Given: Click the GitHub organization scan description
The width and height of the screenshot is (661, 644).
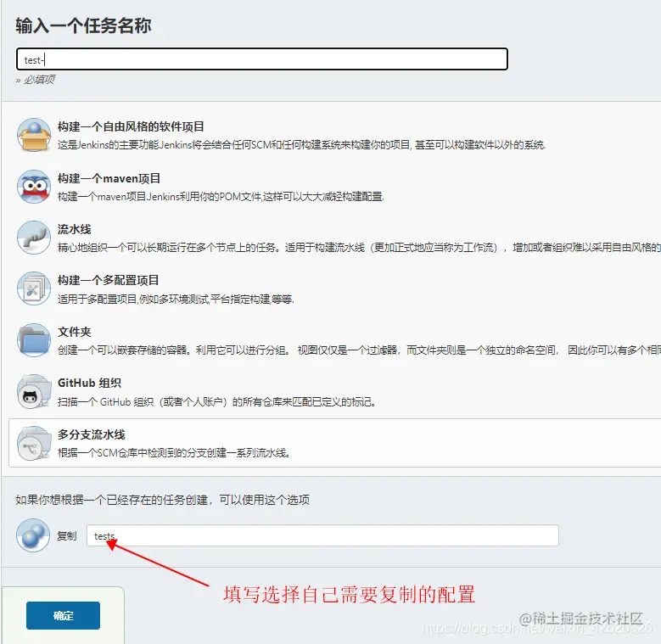Looking at the screenshot, I should [x=216, y=401].
